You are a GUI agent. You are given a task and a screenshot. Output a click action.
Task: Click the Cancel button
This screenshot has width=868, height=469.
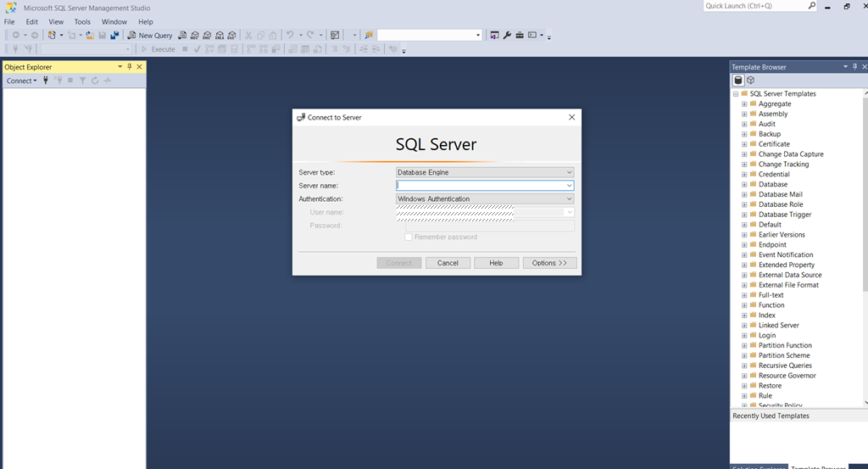(448, 263)
